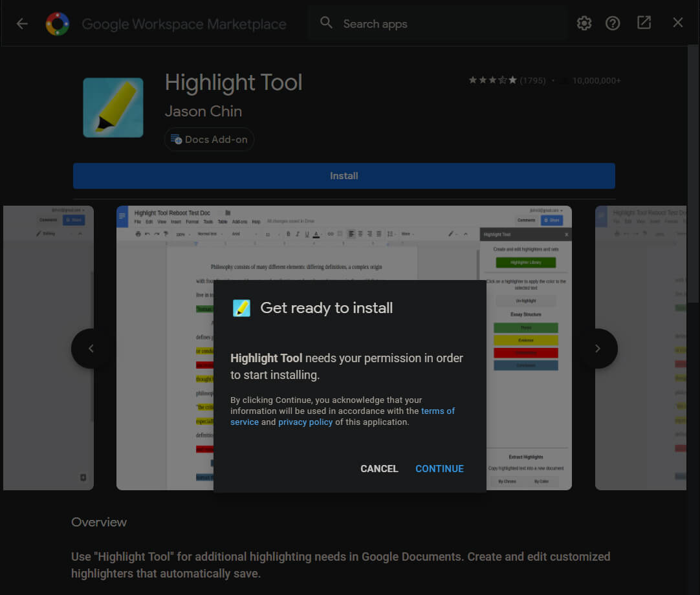700x595 pixels.
Task: Click the bold B icon in screenshot
Action: 289,234
